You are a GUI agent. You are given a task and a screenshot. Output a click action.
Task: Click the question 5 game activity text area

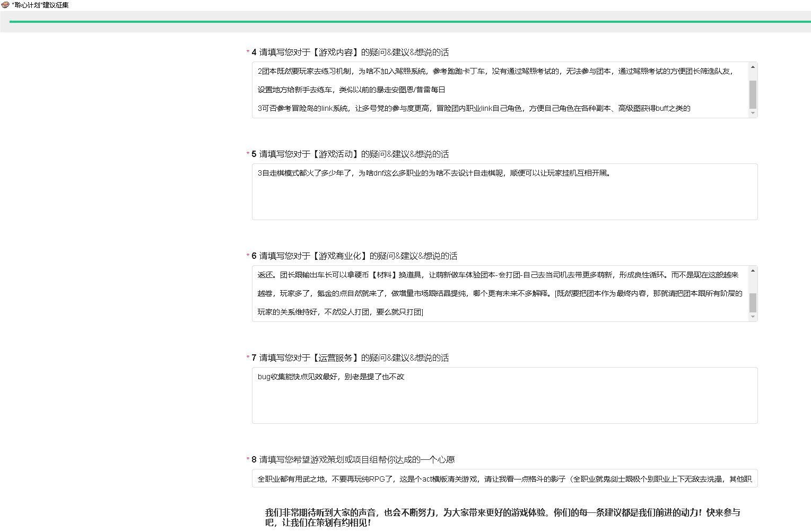pyautogui.click(x=504, y=191)
